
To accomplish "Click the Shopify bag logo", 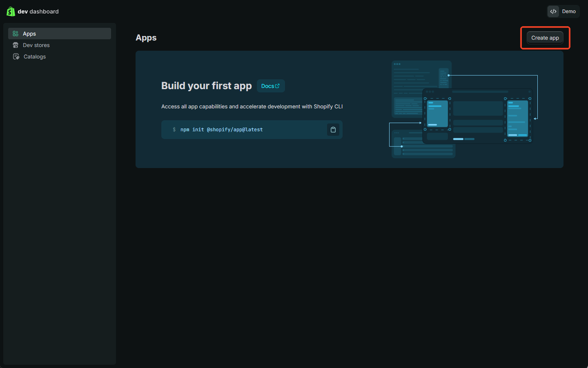I will click(x=11, y=11).
